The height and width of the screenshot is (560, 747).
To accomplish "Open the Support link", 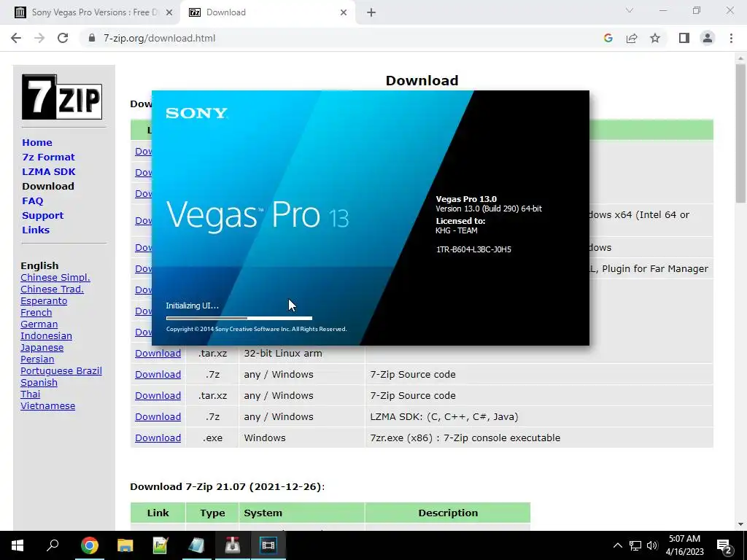I will 42,215.
